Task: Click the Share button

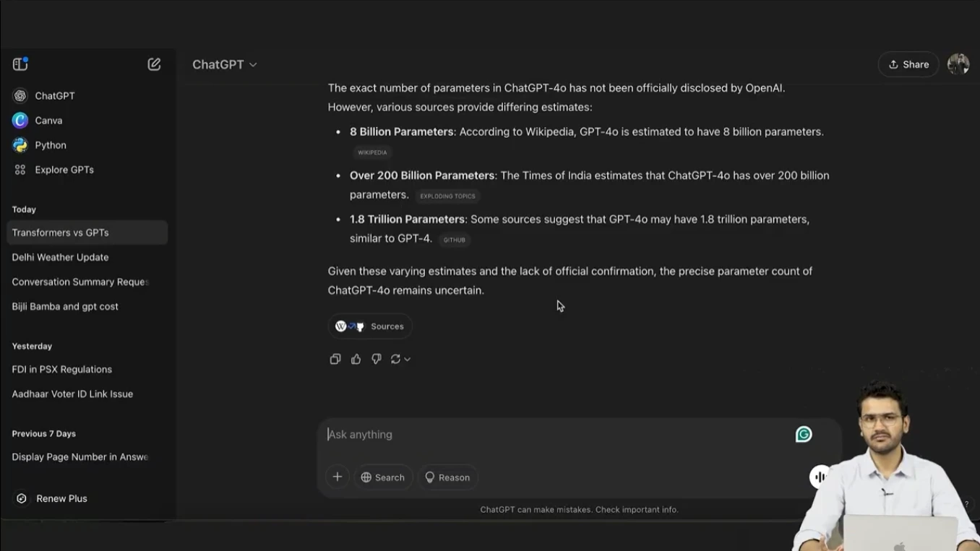Action: coord(908,64)
